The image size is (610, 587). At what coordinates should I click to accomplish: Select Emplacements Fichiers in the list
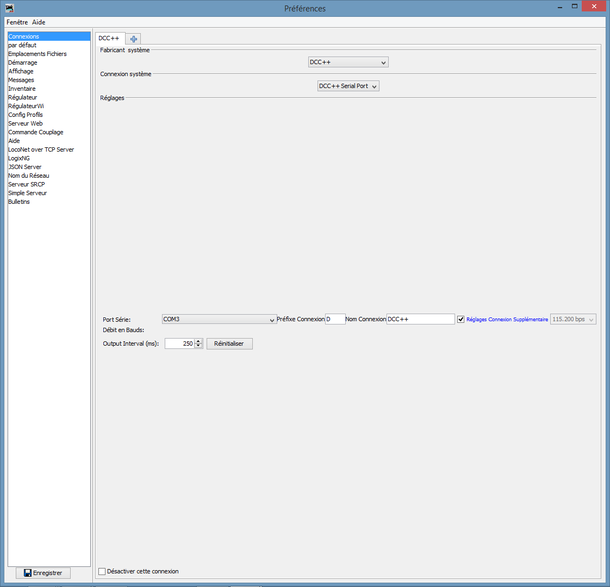49,54
